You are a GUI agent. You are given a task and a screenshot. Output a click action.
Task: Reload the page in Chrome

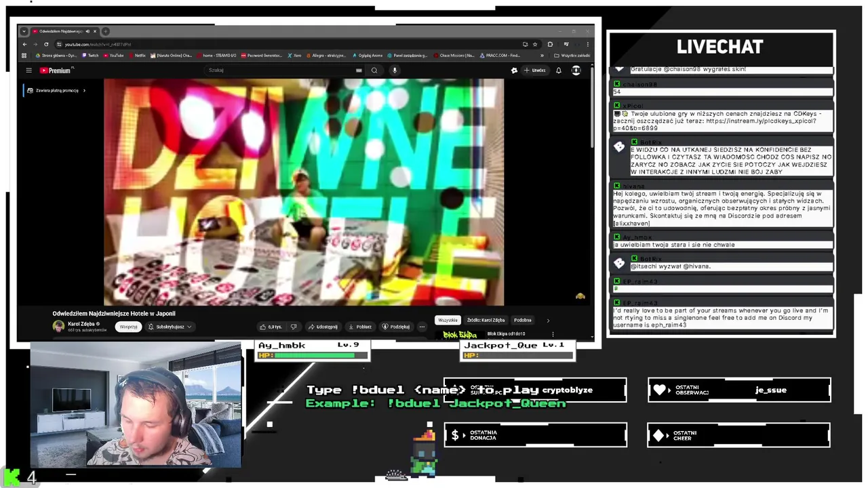coord(46,45)
